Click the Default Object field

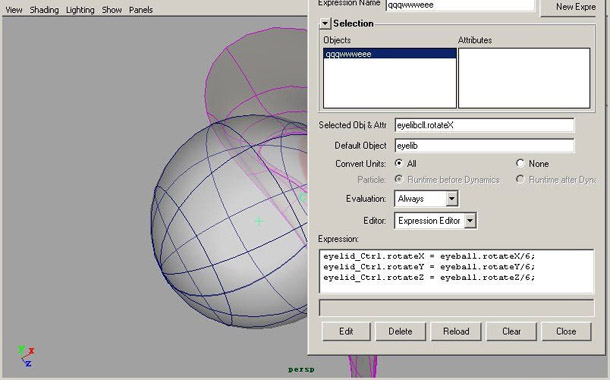coord(484,146)
